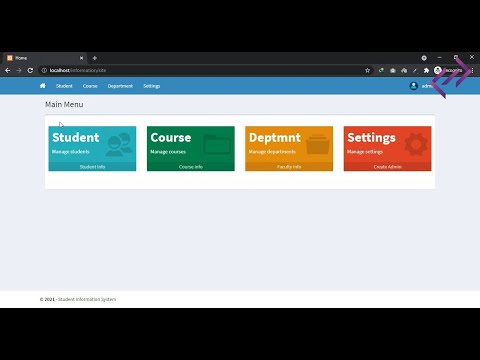
Task: Open the Department menu in navbar
Action: click(x=120, y=86)
